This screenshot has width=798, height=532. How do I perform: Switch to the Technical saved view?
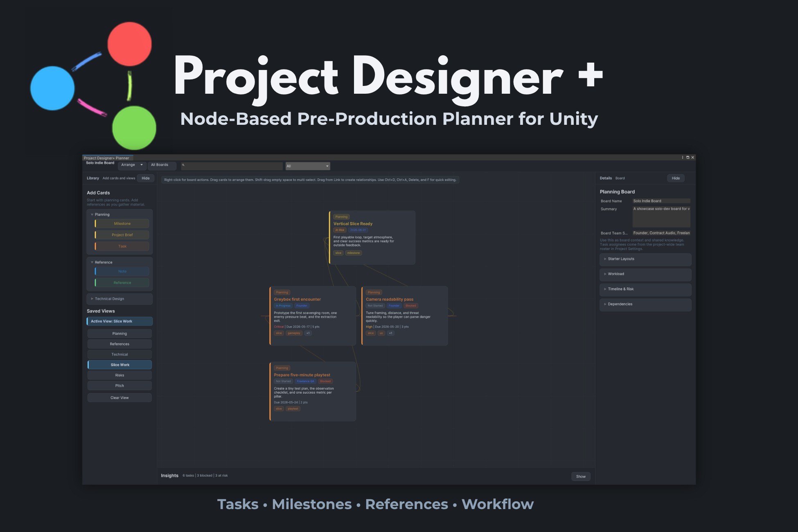tap(119, 354)
